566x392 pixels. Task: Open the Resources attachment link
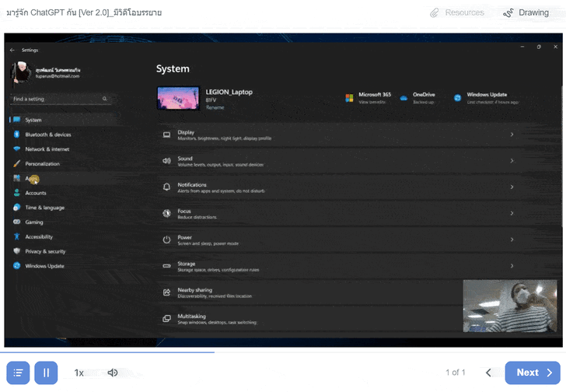tap(457, 12)
